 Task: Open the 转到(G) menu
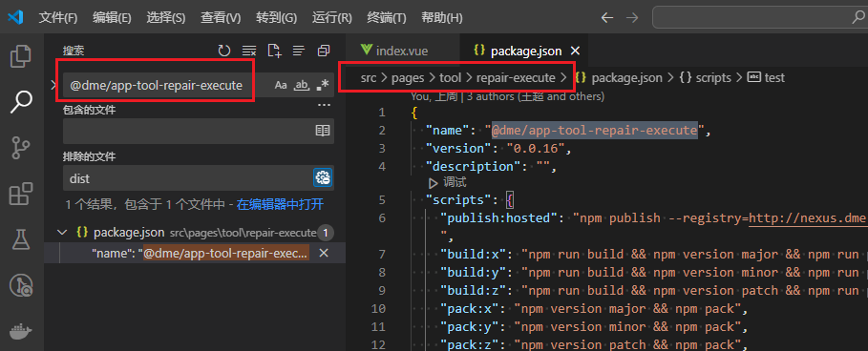point(276,18)
